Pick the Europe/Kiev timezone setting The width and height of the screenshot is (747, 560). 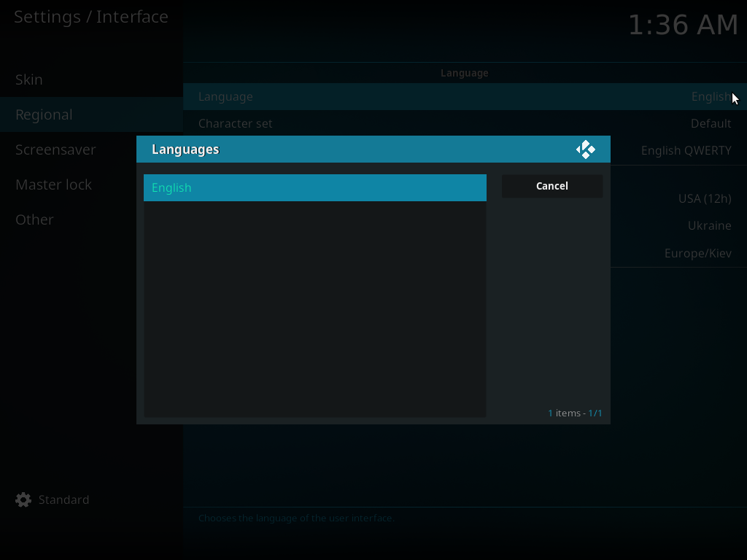(697, 253)
